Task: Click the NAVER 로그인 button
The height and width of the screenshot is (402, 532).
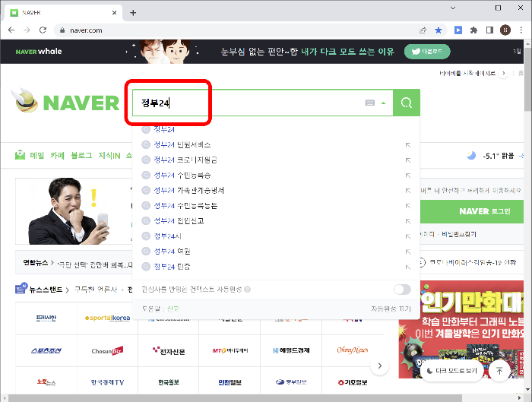Action: 472,211
